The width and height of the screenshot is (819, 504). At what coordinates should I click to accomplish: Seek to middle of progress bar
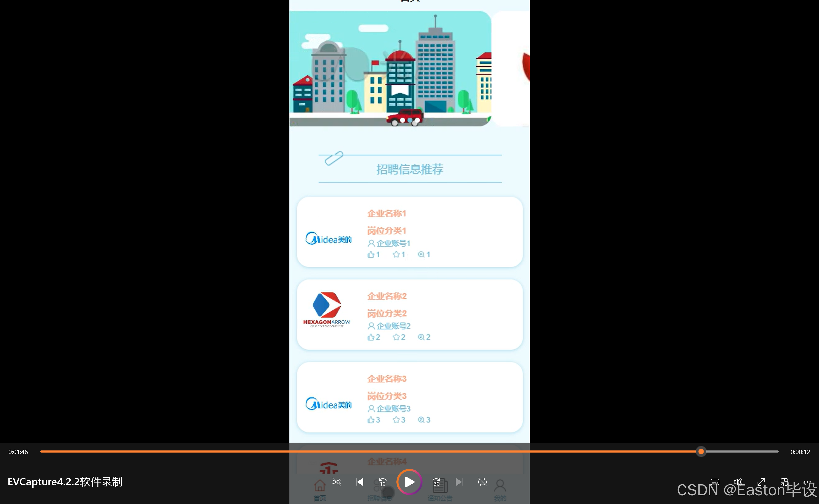(409, 452)
